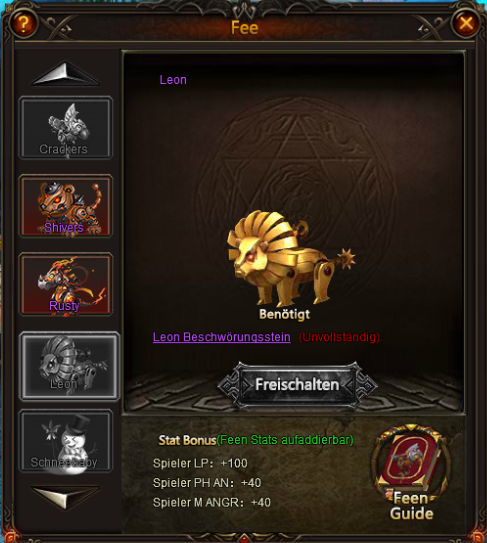Screen dimensions: 487x543
Task: Click the Spieler PH AN +40 stat
Action: click(x=207, y=483)
